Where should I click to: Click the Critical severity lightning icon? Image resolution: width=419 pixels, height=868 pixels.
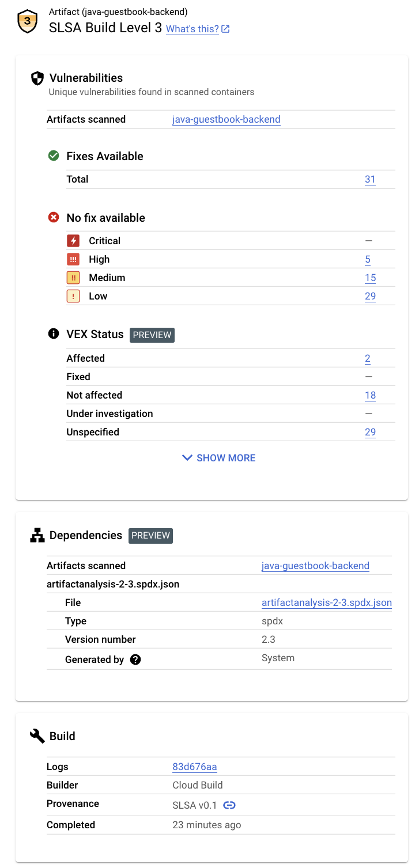73,240
